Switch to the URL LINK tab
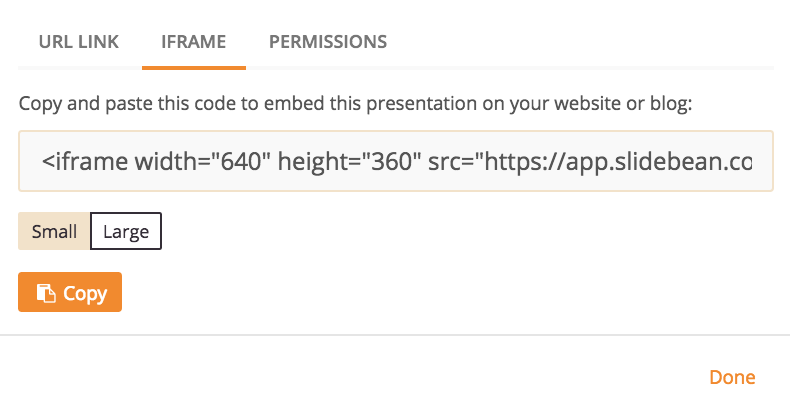 click(x=79, y=42)
